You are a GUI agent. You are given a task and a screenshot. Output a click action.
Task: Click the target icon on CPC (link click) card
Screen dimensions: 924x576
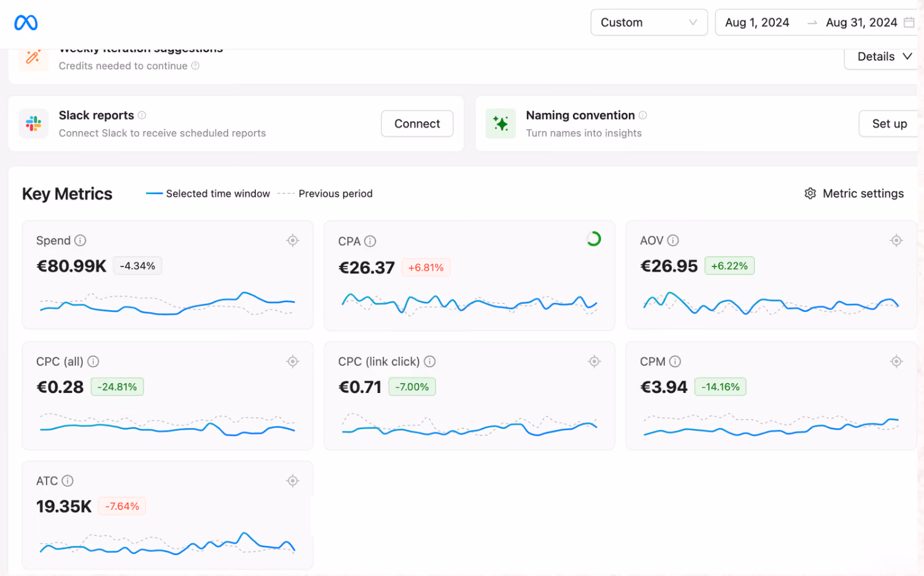tap(595, 362)
